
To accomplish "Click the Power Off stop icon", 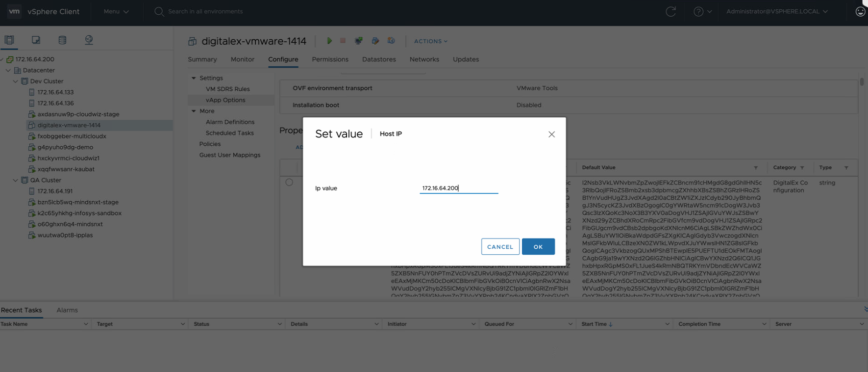I will tap(343, 41).
